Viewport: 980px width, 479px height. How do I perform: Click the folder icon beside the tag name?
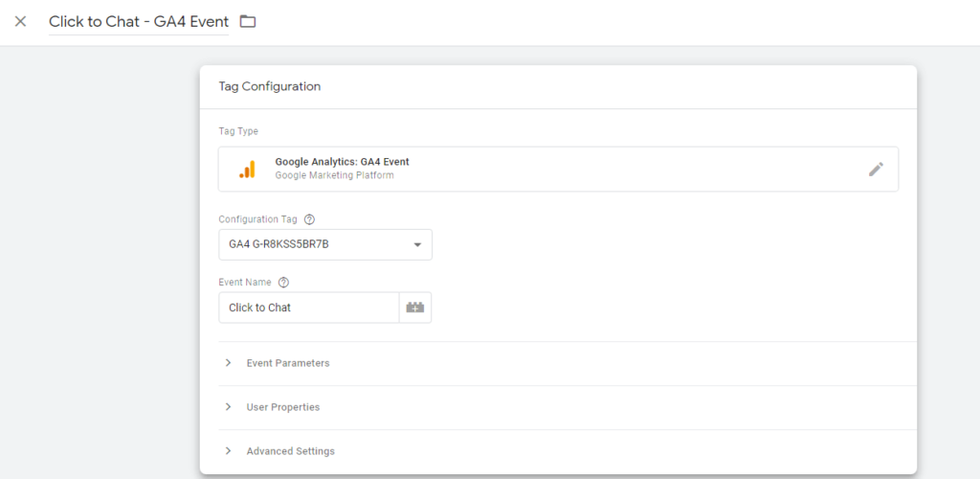point(248,21)
